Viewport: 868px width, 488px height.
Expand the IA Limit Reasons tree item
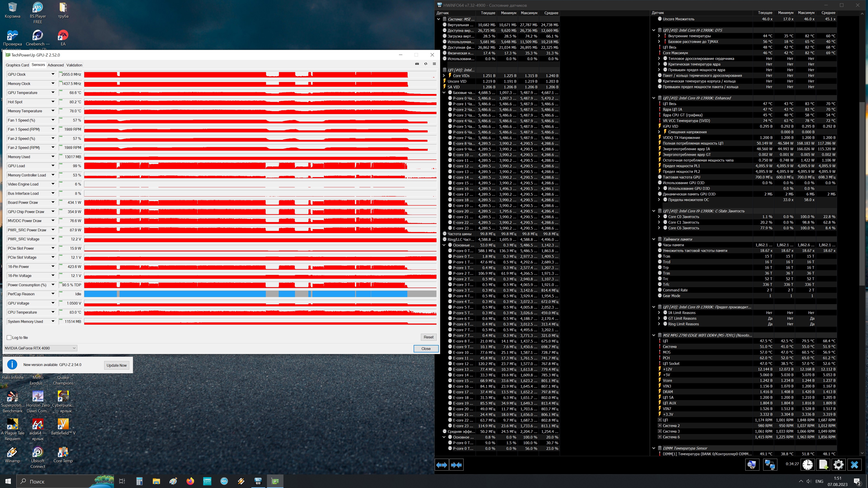[x=659, y=312]
